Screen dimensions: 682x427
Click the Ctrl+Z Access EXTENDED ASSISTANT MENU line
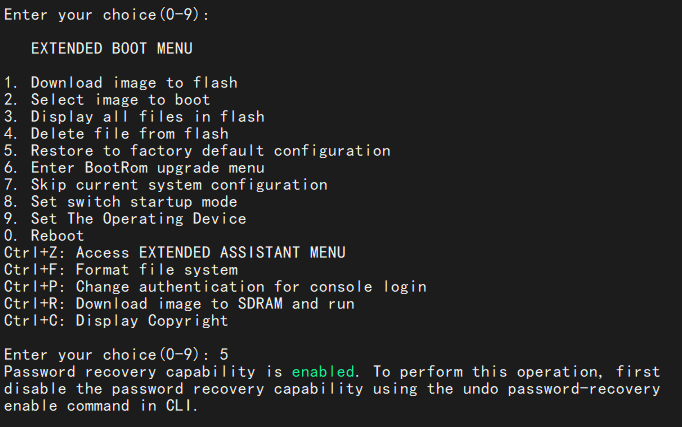(x=175, y=252)
